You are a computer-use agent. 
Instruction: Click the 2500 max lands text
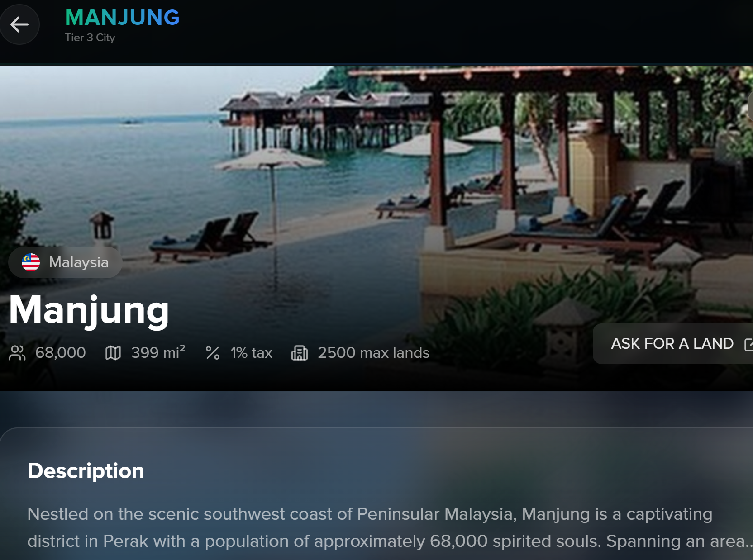pos(373,353)
